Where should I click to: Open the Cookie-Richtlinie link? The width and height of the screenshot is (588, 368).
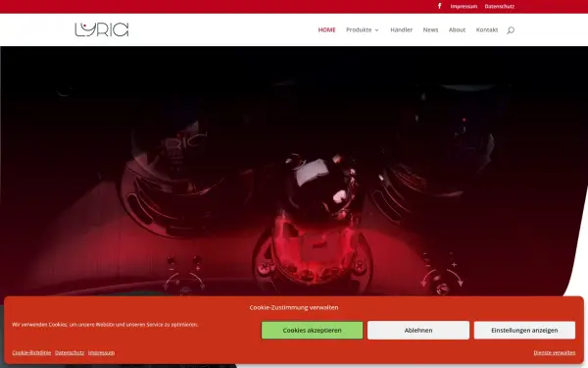click(x=31, y=352)
